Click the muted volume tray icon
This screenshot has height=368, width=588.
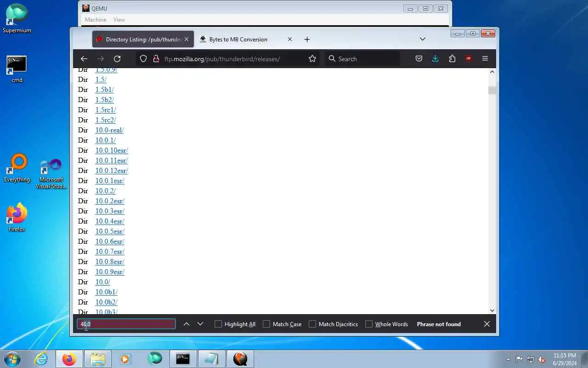click(542, 359)
